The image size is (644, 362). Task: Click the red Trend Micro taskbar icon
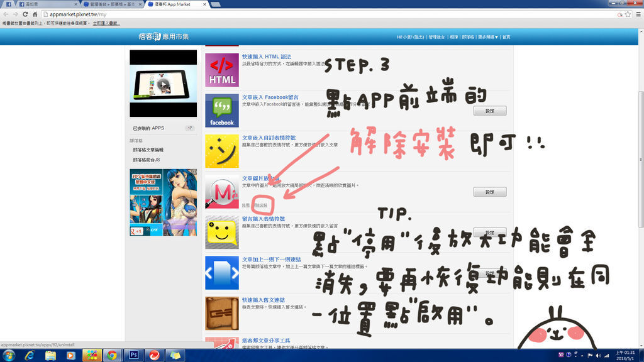pos(155,355)
